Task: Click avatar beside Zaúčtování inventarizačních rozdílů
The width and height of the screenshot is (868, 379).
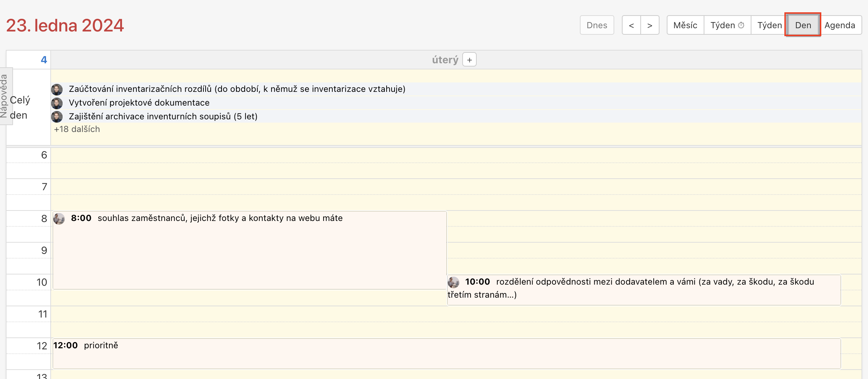Action: click(x=57, y=89)
